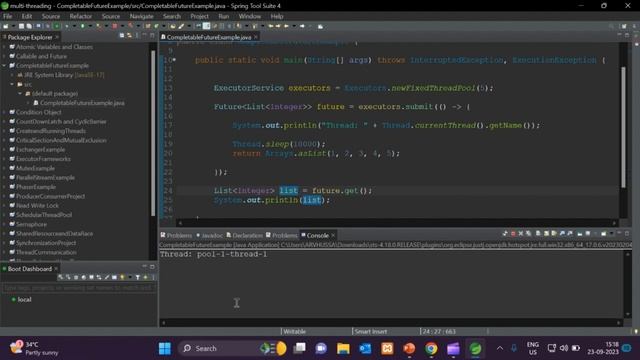
Task: Expand the Atomic Variables and Classes project
Action: coord(4,47)
